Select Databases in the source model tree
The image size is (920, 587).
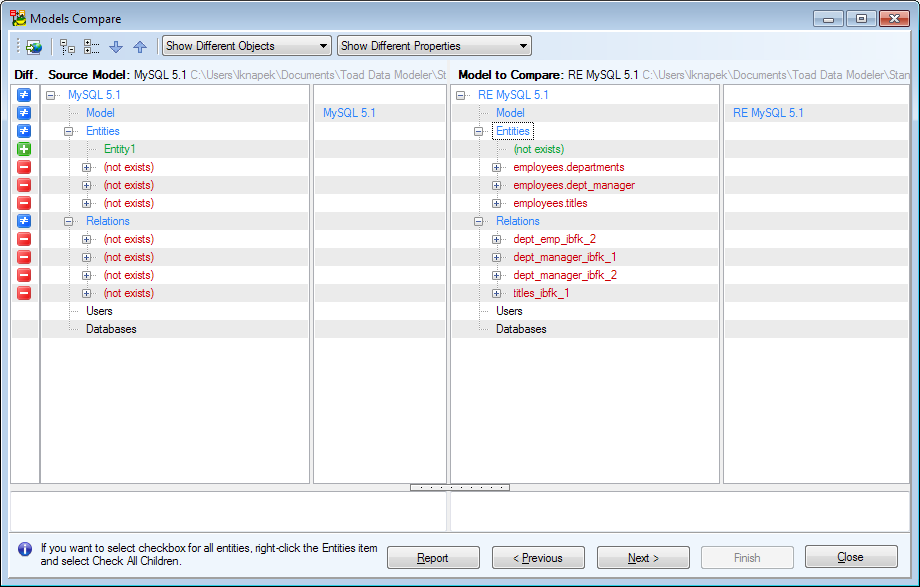click(x=111, y=329)
